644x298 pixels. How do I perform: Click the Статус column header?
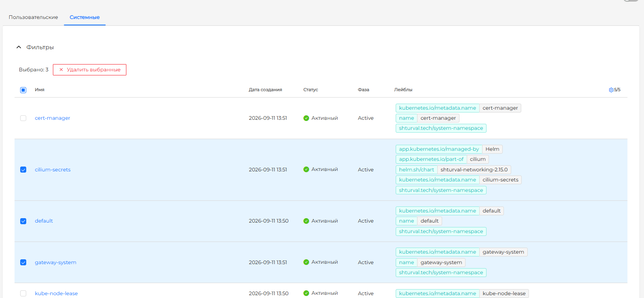[310, 90]
